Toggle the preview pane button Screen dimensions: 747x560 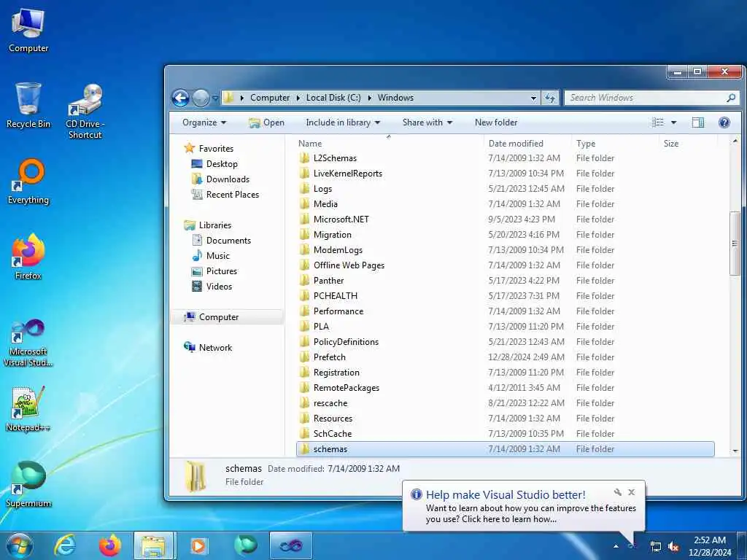[x=698, y=122]
